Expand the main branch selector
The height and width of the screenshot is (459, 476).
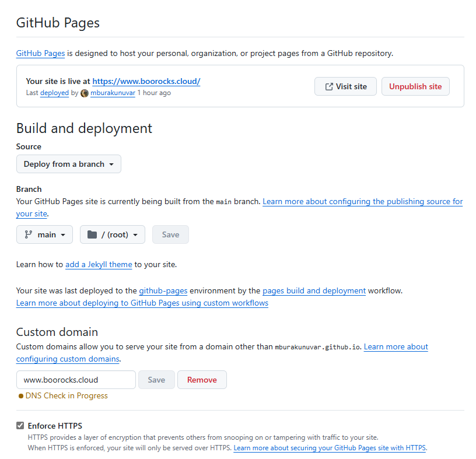(x=44, y=234)
